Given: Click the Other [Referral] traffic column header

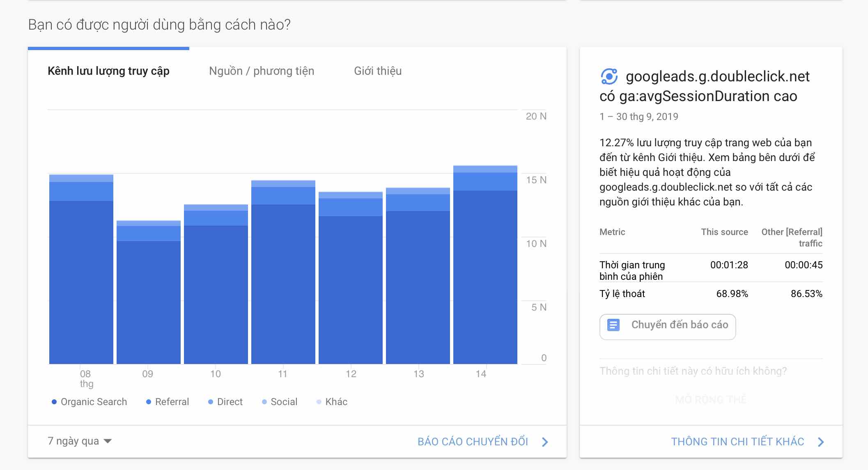Looking at the screenshot, I should click(792, 237).
